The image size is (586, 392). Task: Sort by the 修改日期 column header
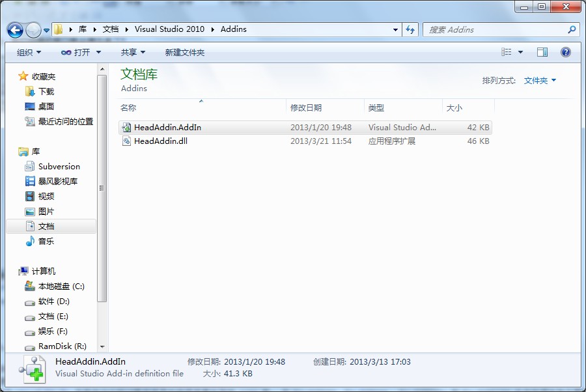(x=306, y=107)
